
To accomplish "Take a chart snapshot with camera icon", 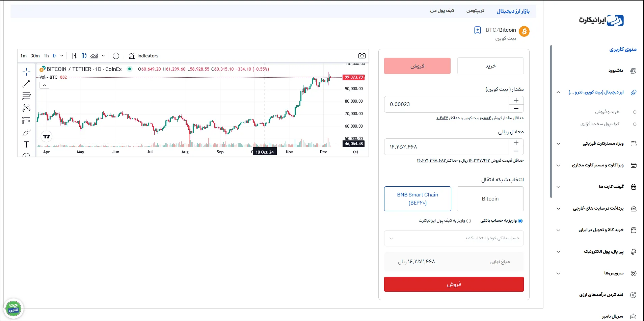I will coord(362,56).
